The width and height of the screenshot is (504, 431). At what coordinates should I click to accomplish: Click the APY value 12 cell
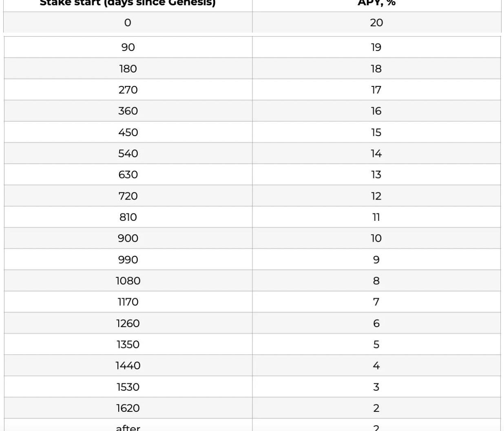376,196
